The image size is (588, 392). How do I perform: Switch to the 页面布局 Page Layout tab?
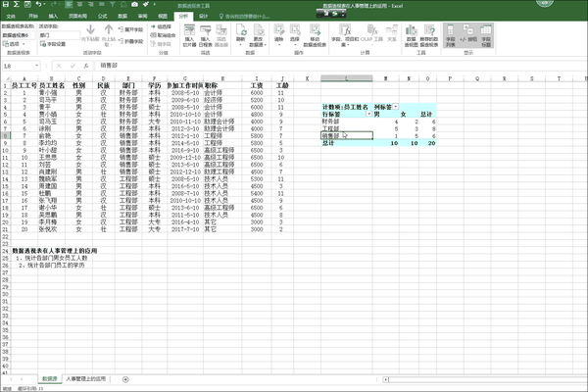(x=77, y=16)
